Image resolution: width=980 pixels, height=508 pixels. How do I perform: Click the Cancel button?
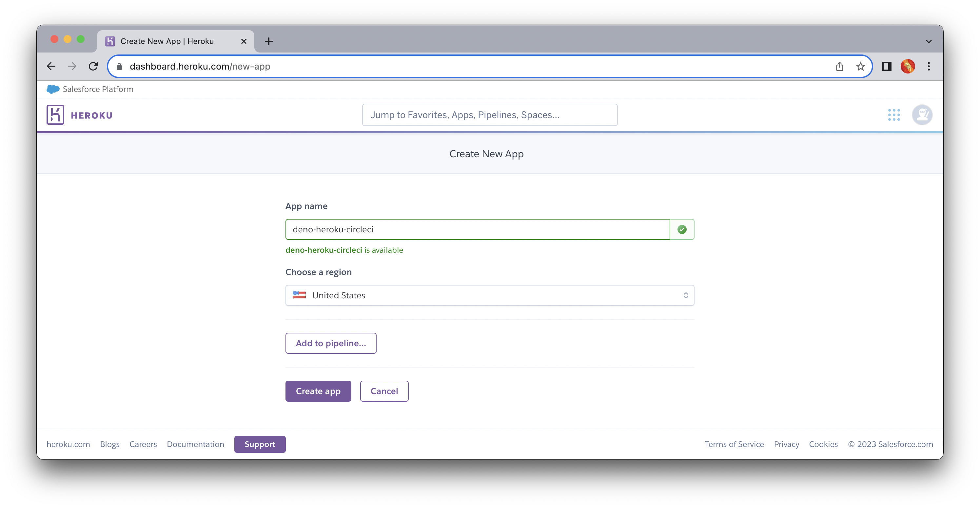point(384,391)
